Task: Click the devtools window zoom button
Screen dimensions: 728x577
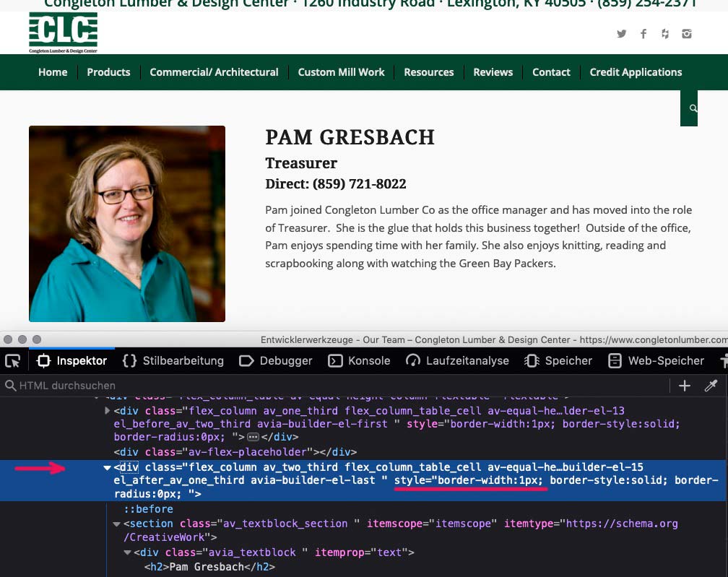Action: pos(37,339)
